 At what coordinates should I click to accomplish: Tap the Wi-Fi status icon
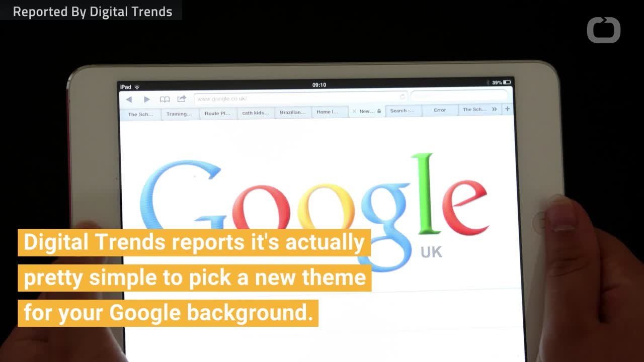tap(137, 87)
